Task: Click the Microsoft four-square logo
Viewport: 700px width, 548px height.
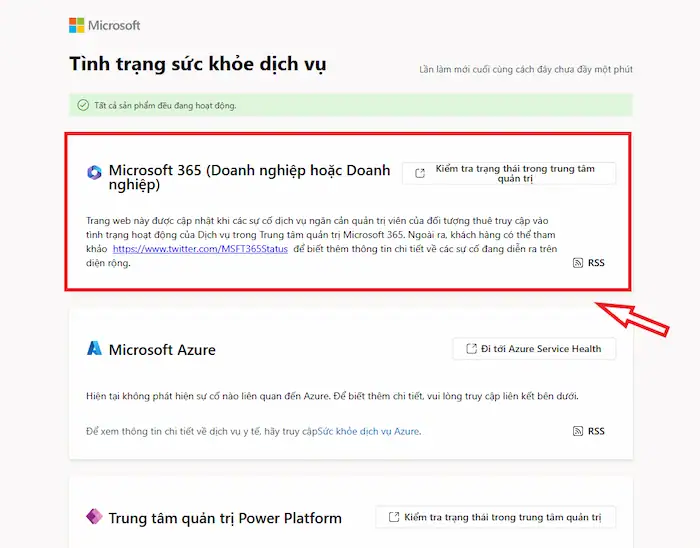Action: [77, 25]
